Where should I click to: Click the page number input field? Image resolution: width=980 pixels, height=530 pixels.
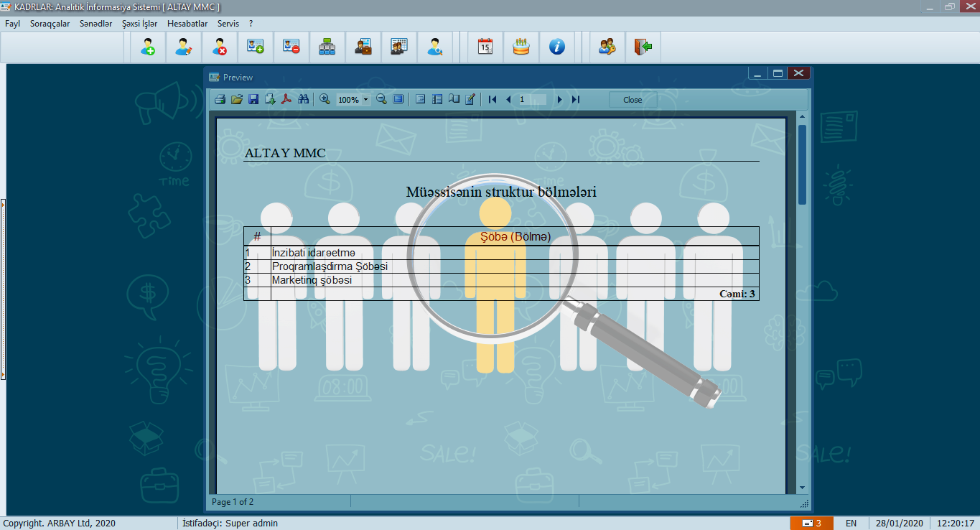pos(532,100)
